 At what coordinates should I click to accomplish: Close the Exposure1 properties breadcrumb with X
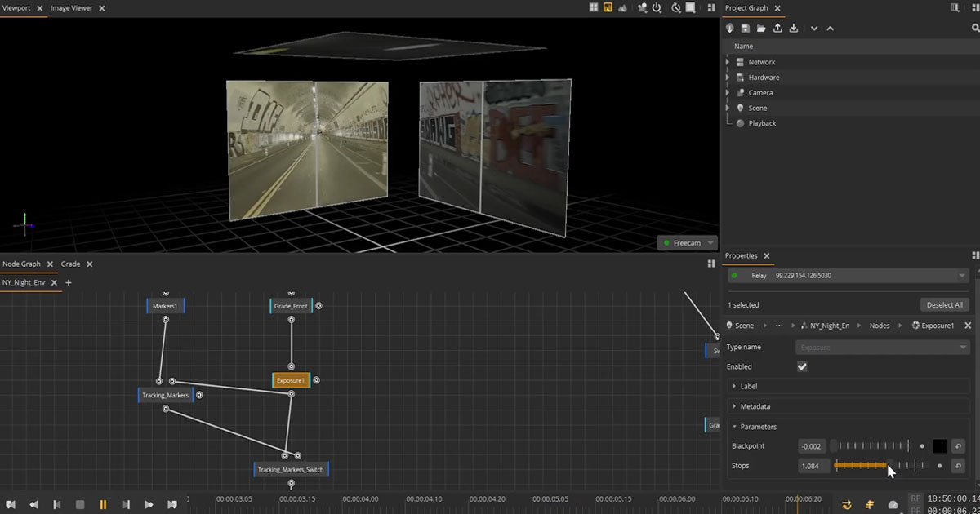coord(968,326)
